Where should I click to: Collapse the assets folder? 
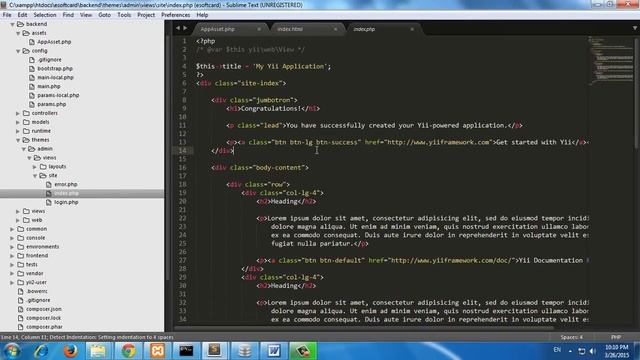pyautogui.click(x=18, y=33)
